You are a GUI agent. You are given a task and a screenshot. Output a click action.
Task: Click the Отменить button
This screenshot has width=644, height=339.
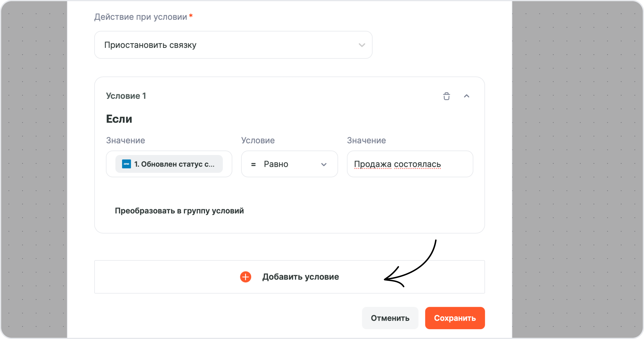pyautogui.click(x=390, y=318)
